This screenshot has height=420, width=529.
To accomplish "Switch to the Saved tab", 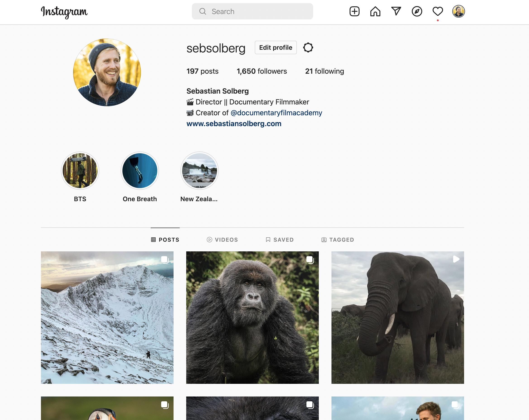I will tap(279, 240).
